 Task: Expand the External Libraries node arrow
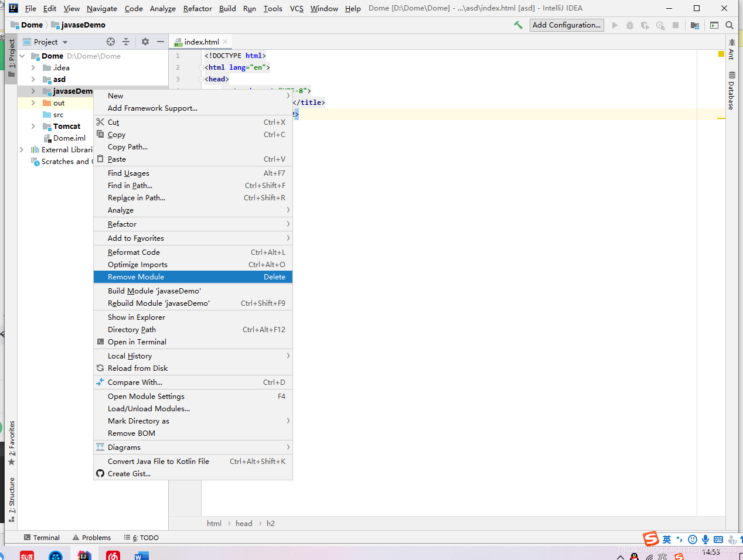[x=22, y=150]
